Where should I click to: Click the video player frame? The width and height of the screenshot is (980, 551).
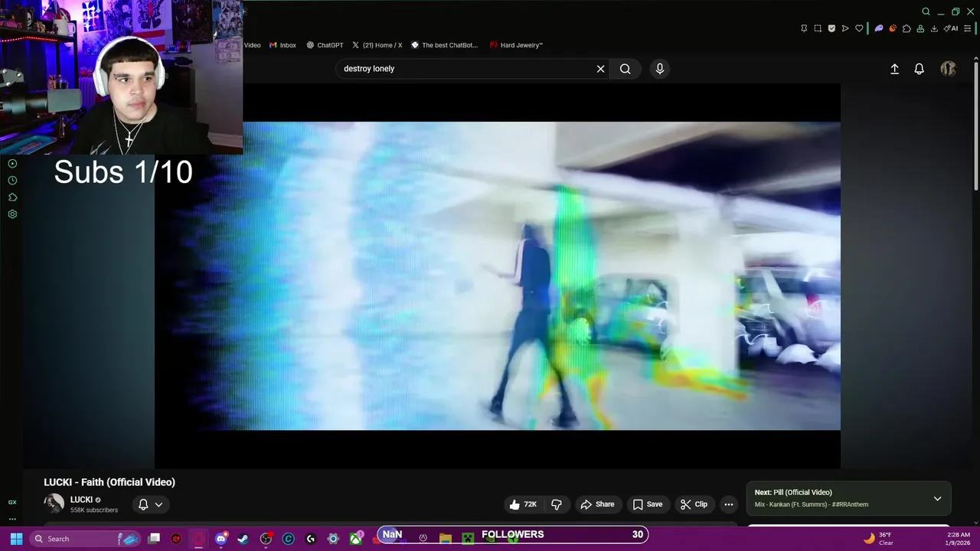click(498, 275)
